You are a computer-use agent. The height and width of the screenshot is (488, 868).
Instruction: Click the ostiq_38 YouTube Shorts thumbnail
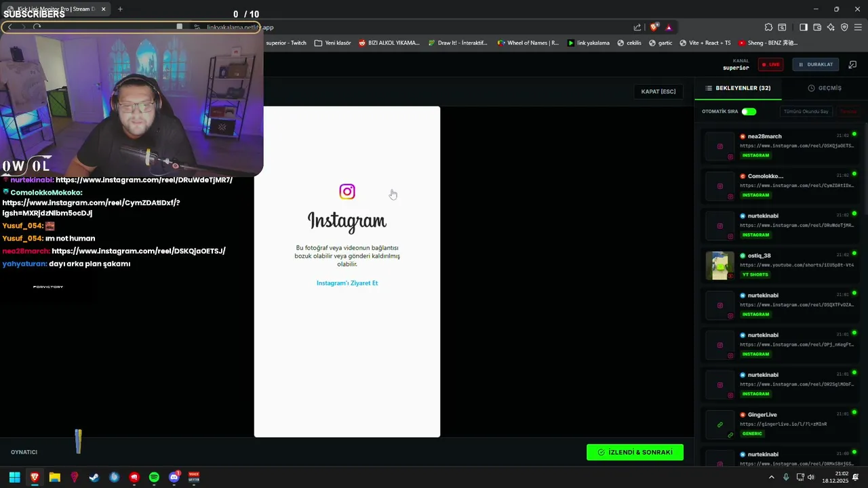(x=720, y=266)
